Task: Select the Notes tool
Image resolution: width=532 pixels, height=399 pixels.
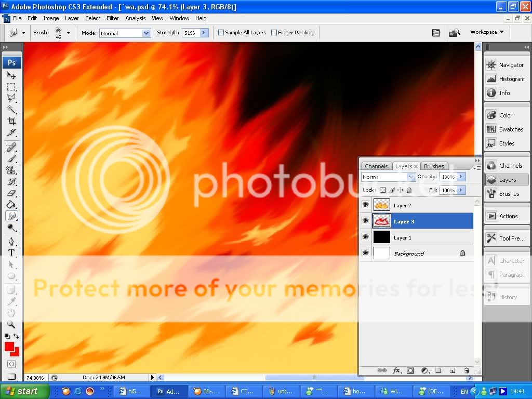Action: pyautogui.click(x=11, y=290)
